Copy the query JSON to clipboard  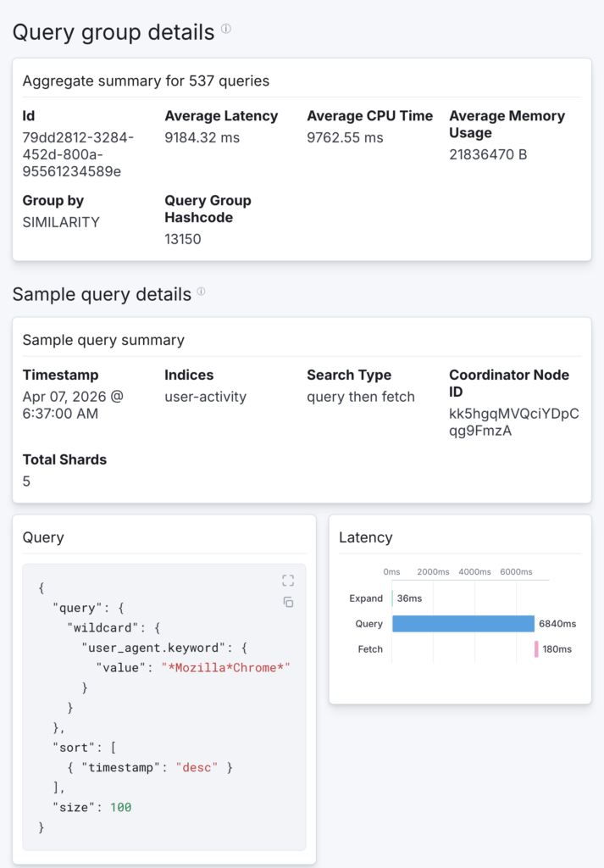pyautogui.click(x=288, y=602)
